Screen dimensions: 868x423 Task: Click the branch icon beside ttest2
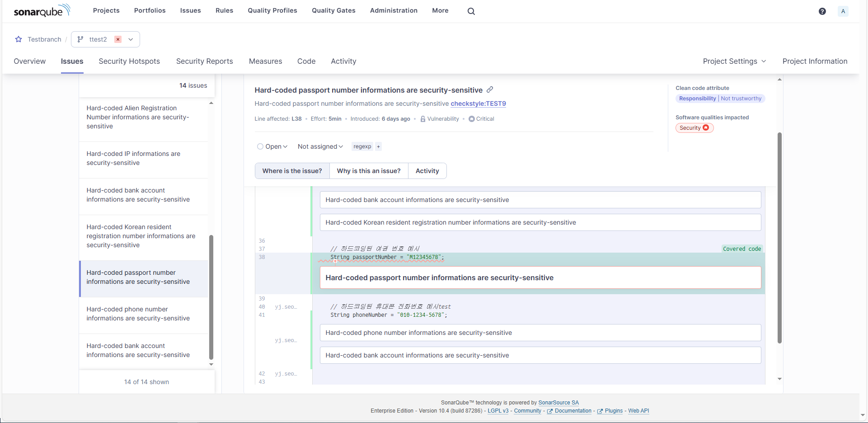tap(80, 39)
